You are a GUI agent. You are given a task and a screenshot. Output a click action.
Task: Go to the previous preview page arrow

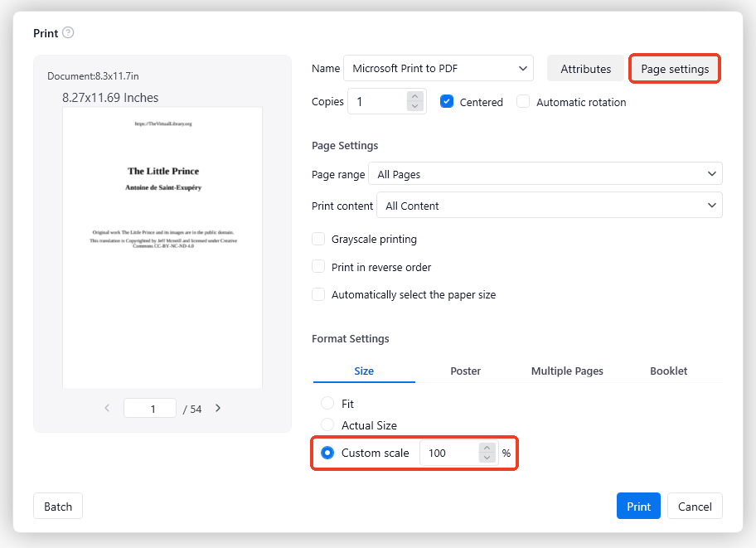tap(107, 408)
